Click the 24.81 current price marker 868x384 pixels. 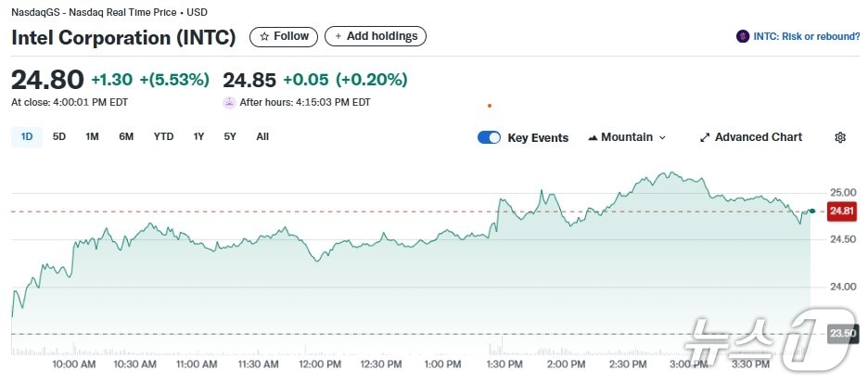[841, 211]
